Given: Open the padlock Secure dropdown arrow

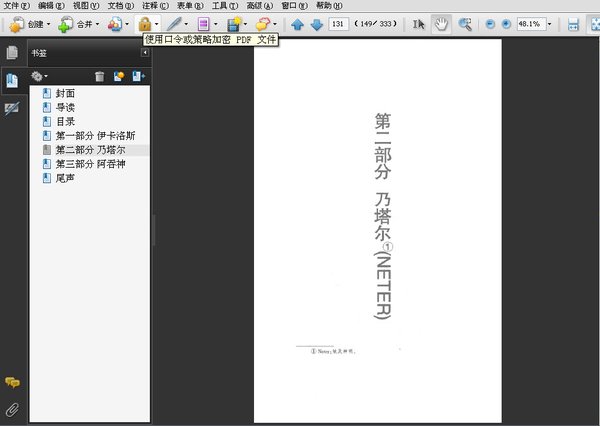Looking at the screenshot, I should 157,24.
